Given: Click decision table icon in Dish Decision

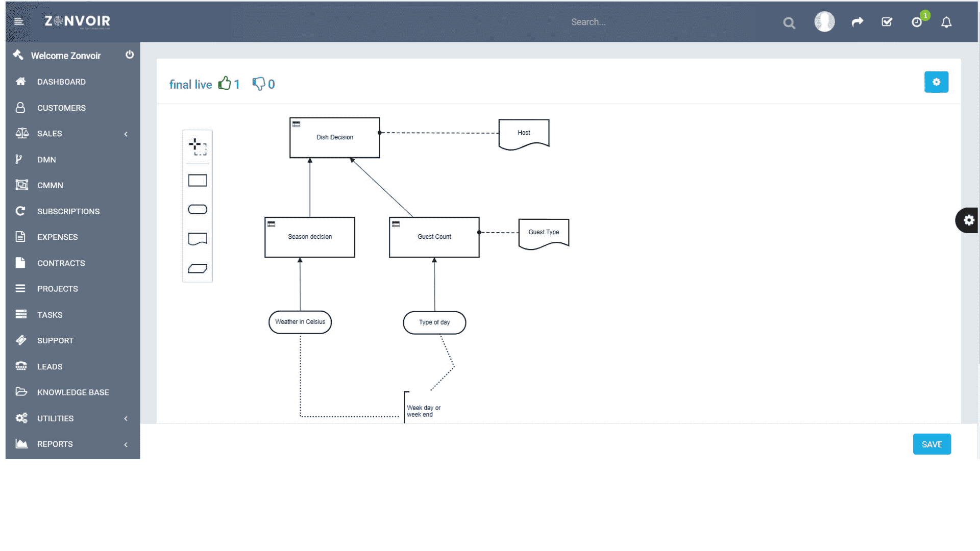Looking at the screenshot, I should [296, 124].
